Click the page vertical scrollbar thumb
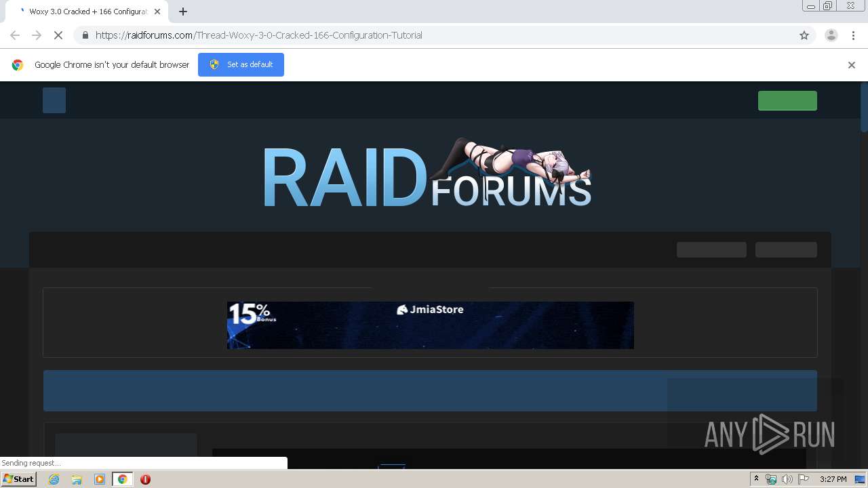This screenshot has width=868, height=488. click(x=864, y=106)
